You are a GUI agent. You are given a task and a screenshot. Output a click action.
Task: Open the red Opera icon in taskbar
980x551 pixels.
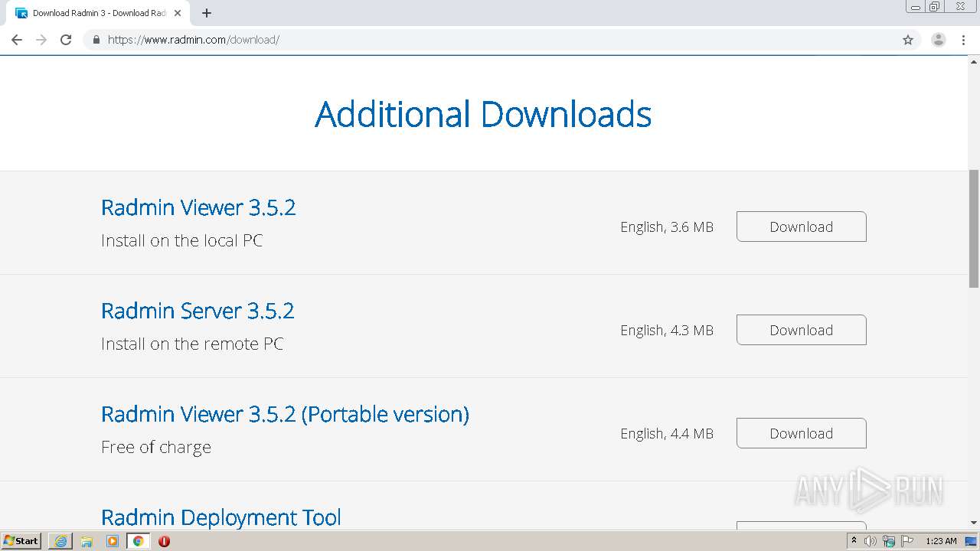point(164,541)
